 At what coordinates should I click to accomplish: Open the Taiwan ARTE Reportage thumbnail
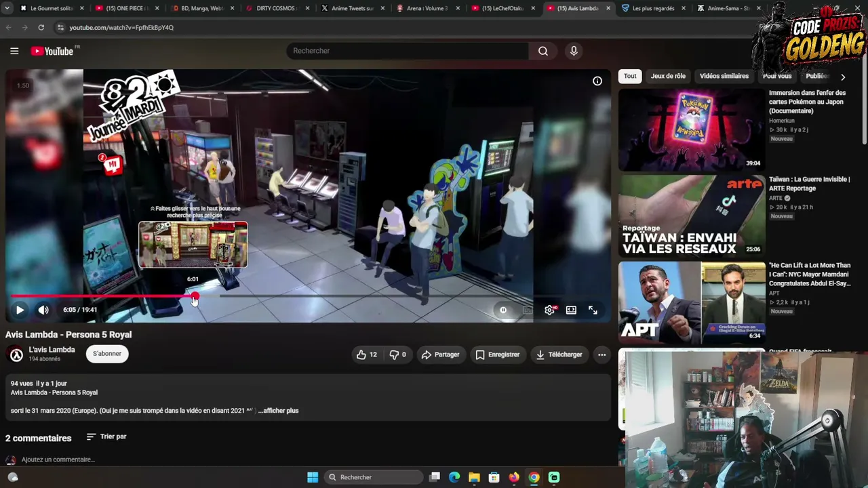[691, 216]
